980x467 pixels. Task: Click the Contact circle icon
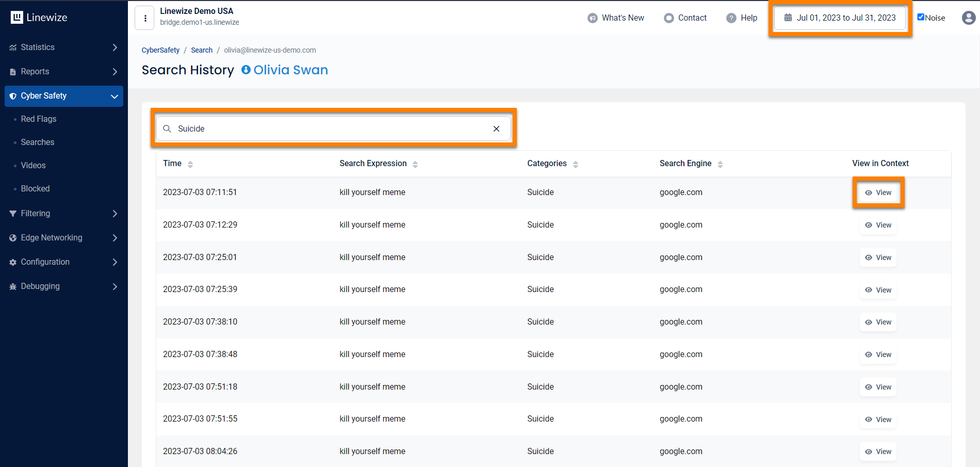(x=669, y=18)
